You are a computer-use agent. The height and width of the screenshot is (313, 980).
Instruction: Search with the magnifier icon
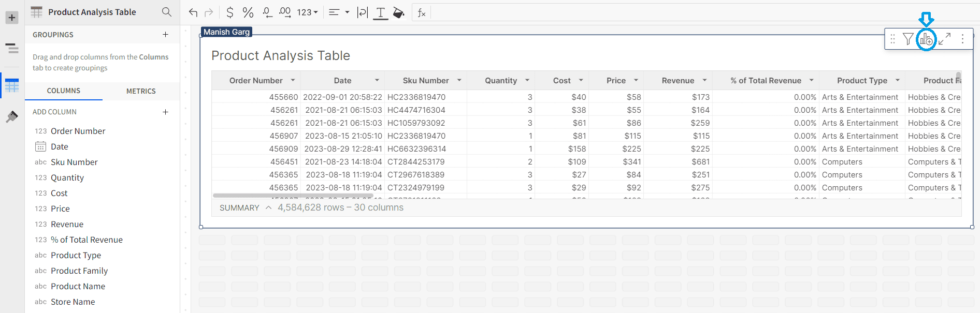point(166,12)
